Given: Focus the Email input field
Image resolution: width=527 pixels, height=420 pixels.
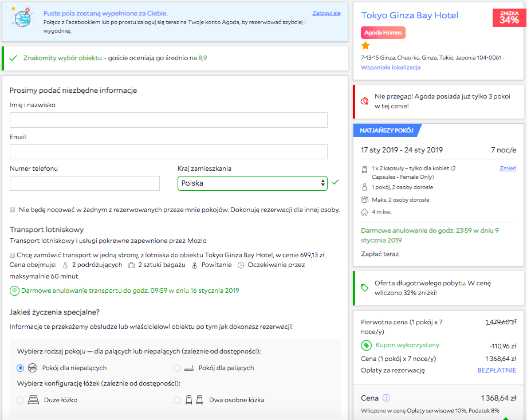Looking at the screenshot, I should pos(168,152).
